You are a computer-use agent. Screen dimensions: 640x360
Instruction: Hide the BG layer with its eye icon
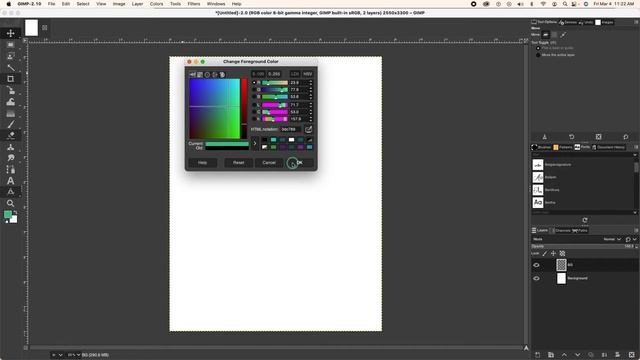point(536,265)
